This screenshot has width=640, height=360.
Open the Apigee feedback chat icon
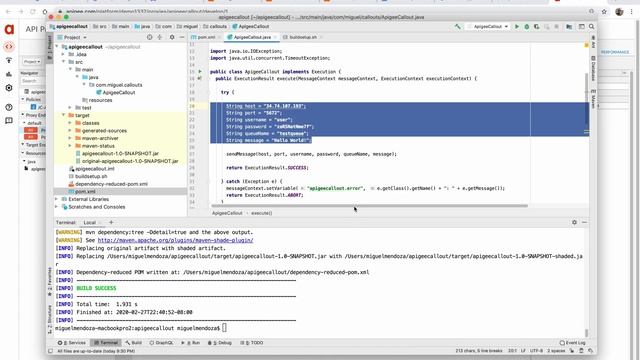[9, 121]
